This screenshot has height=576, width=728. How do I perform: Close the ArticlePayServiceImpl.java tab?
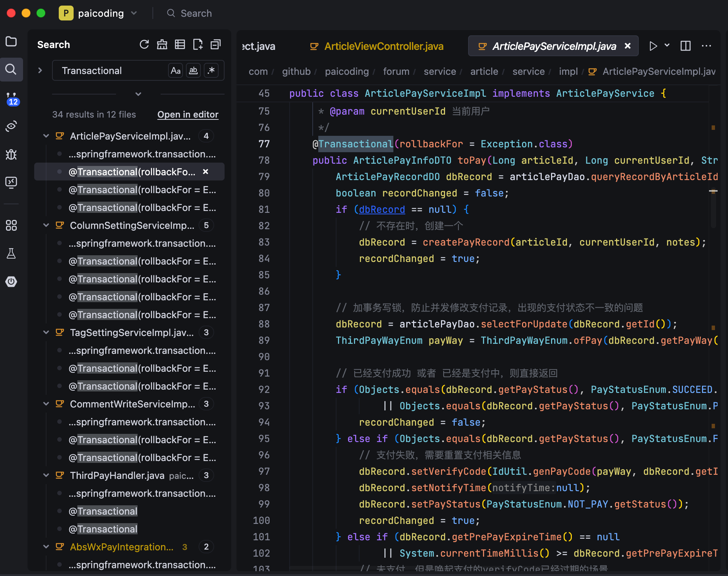coord(628,46)
